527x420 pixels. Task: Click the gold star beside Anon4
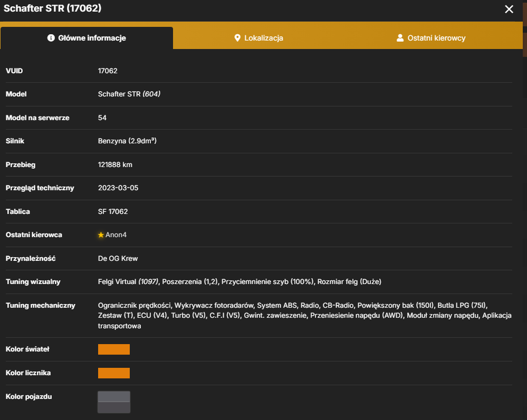coord(101,235)
